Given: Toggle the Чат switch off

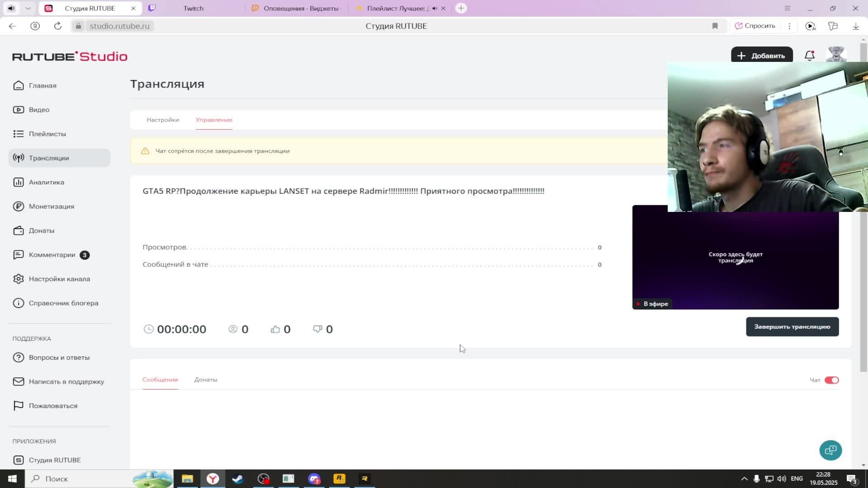Looking at the screenshot, I should coord(831,380).
